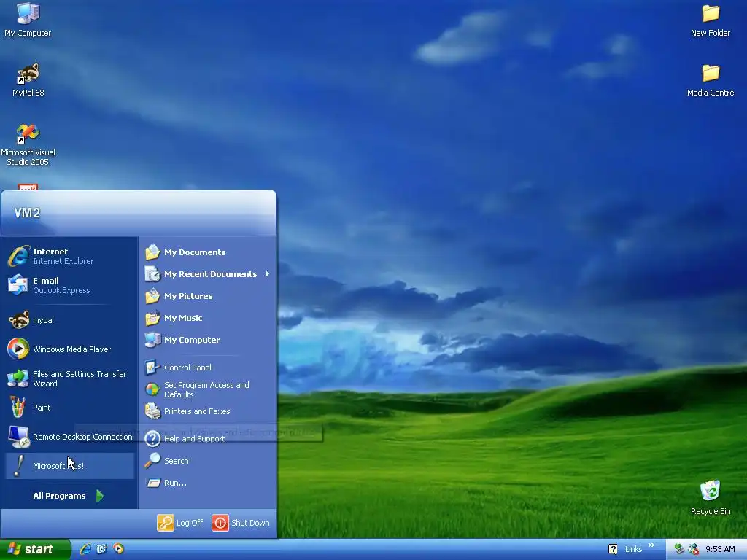Select the Recycle Bin desktop icon
Screen dimensions: 747x560
click(x=711, y=498)
